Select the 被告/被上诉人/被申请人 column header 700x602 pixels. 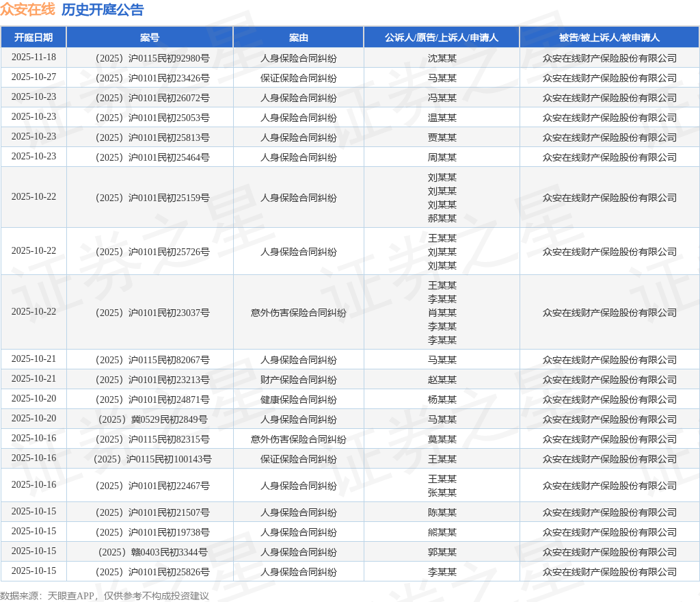click(609, 38)
